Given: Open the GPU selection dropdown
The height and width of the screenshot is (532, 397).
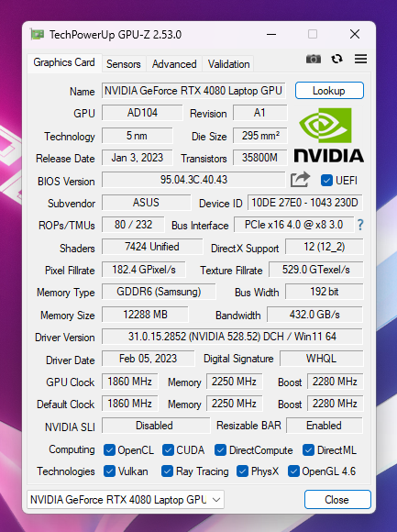Looking at the screenshot, I should 126,499.
